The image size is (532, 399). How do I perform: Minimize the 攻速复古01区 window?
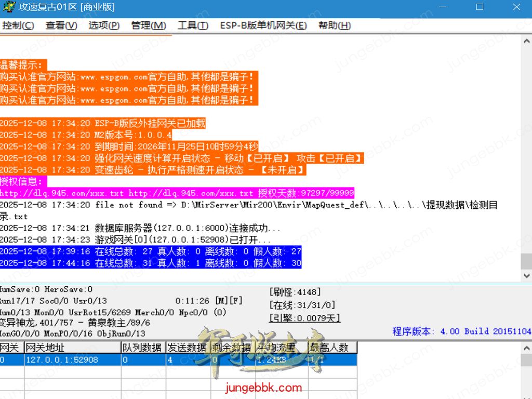[x=443, y=7]
